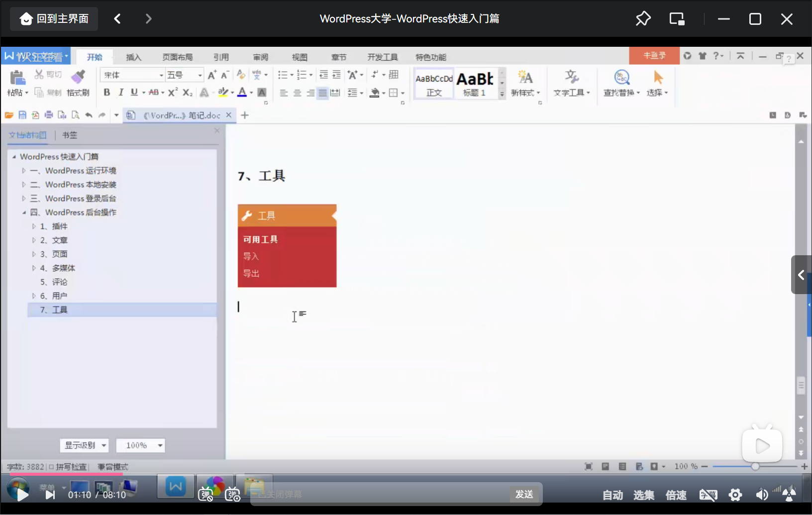Increase font size with the A+ icon

[x=212, y=75]
